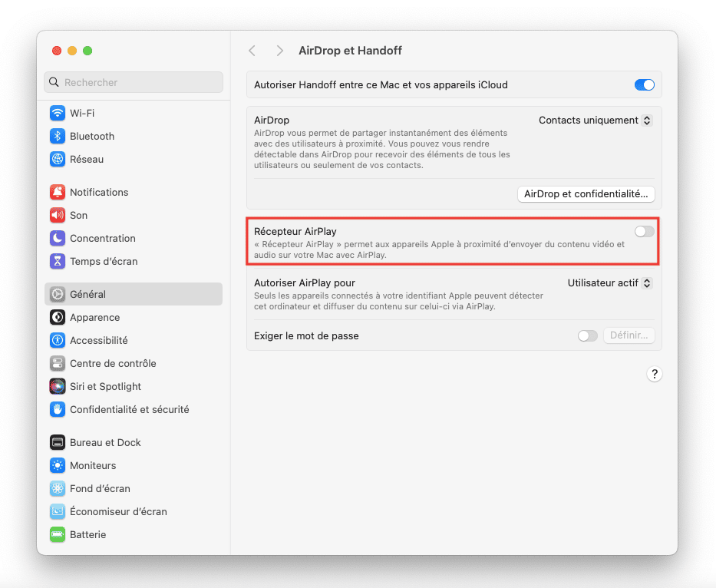Open Concentration moon icon
This screenshot has height=588, width=716.
tap(58, 238)
